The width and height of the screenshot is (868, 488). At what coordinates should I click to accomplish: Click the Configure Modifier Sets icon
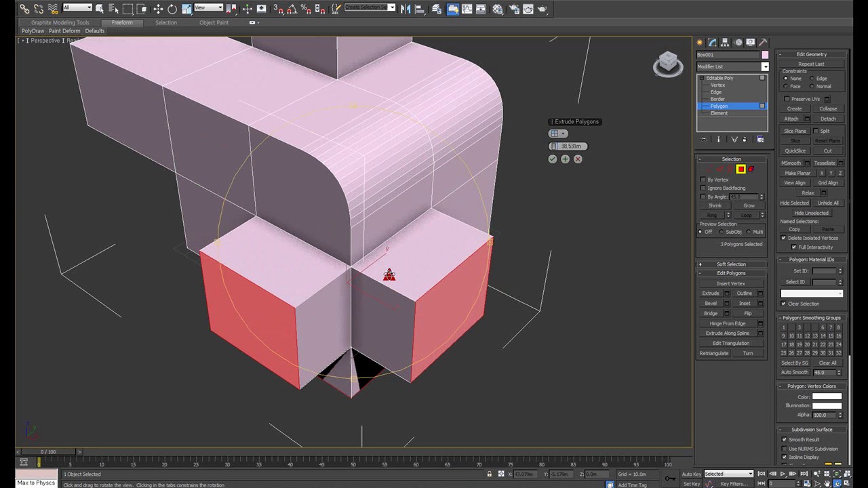pyautogui.click(x=760, y=139)
